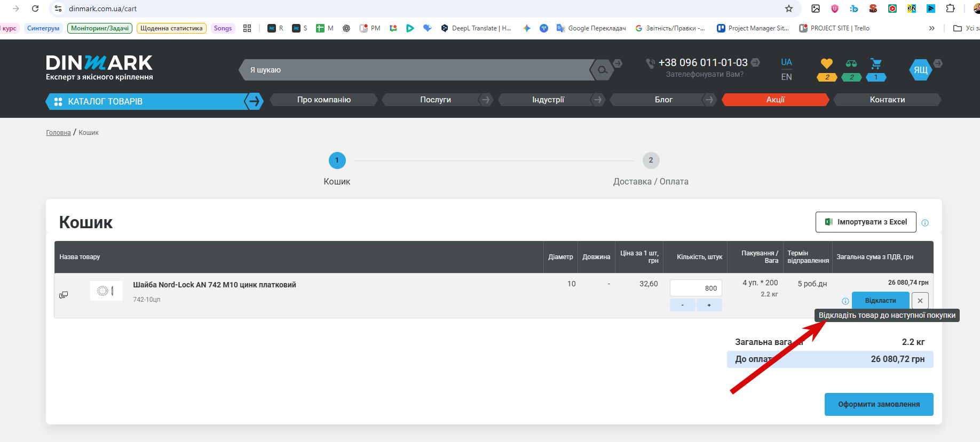Viewport: 980px width, 442px height.
Task: Open the Синтегрум bookmark
Action: click(x=43, y=28)
